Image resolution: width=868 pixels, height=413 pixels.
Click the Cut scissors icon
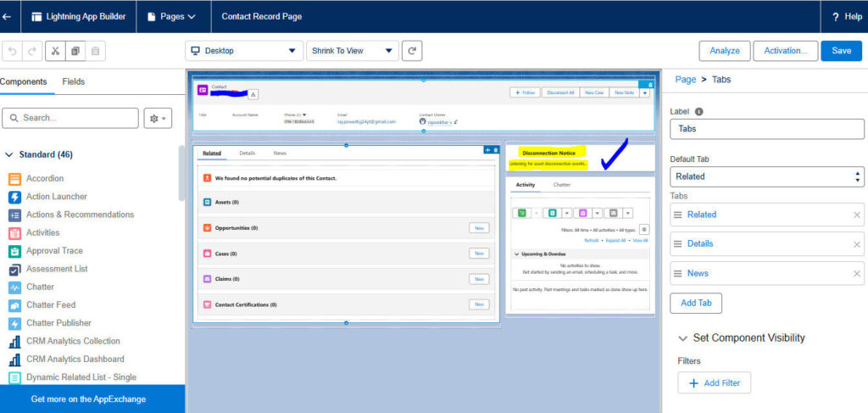coord(55,51)
